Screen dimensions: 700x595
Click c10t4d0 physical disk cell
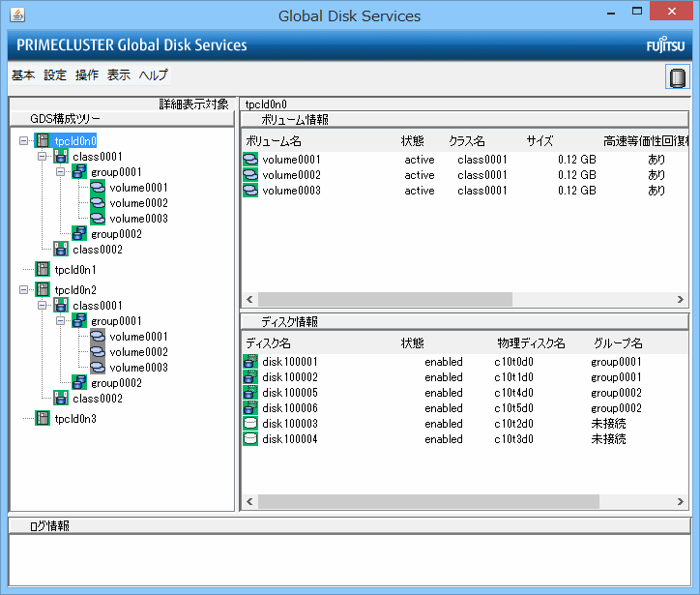click(513, 393)
